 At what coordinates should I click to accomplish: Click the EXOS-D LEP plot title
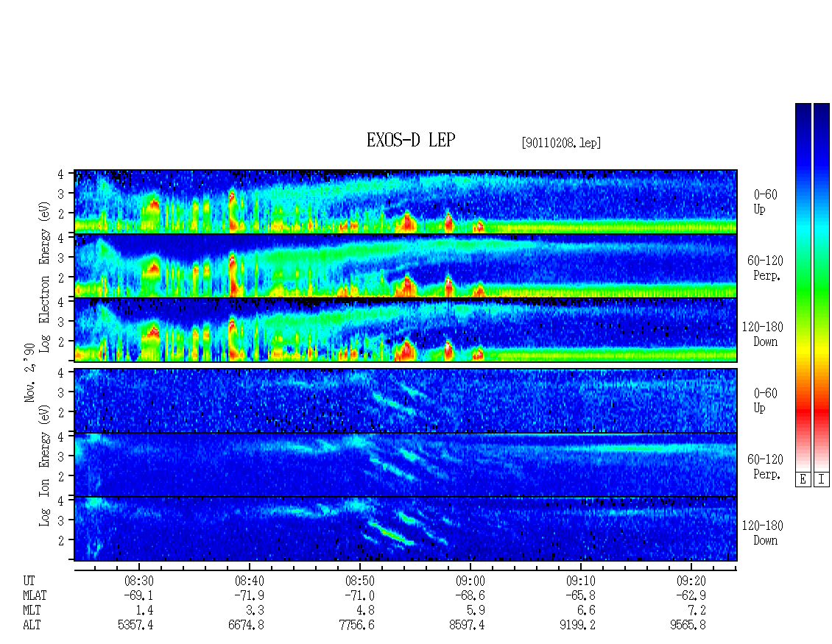pos(411,140)
